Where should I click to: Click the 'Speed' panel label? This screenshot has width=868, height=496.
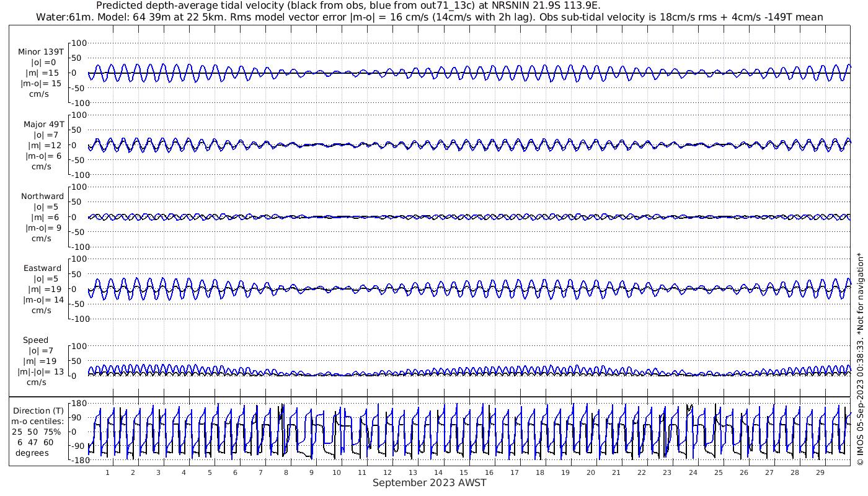point(35,340)
